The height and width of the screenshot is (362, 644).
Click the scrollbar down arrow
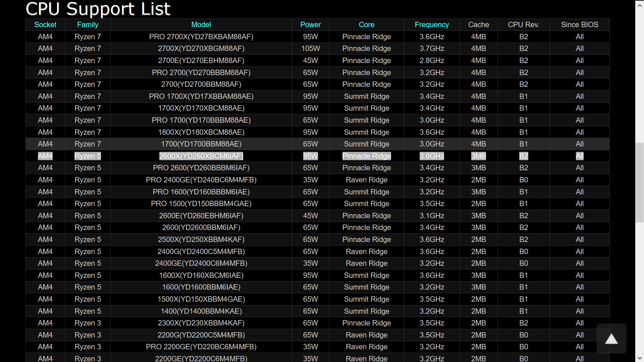pyautogui.click(x=640, y=358)
